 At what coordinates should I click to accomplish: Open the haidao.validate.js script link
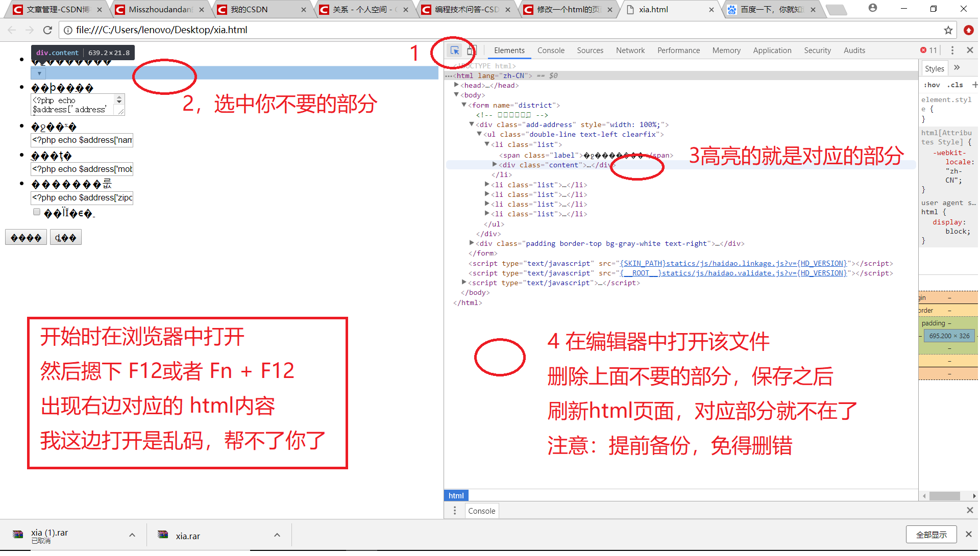pyautogui.click(x=733, y=273)
